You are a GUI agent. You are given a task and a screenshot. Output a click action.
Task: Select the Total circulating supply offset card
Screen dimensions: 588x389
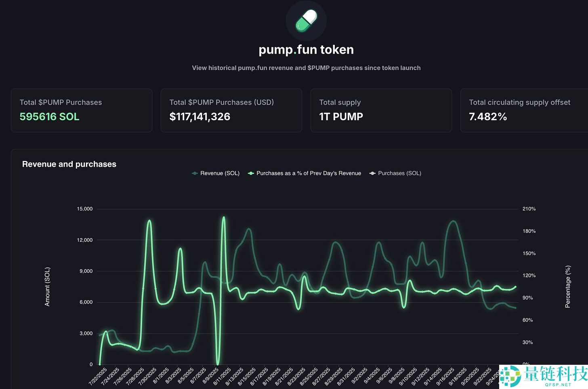524,110
